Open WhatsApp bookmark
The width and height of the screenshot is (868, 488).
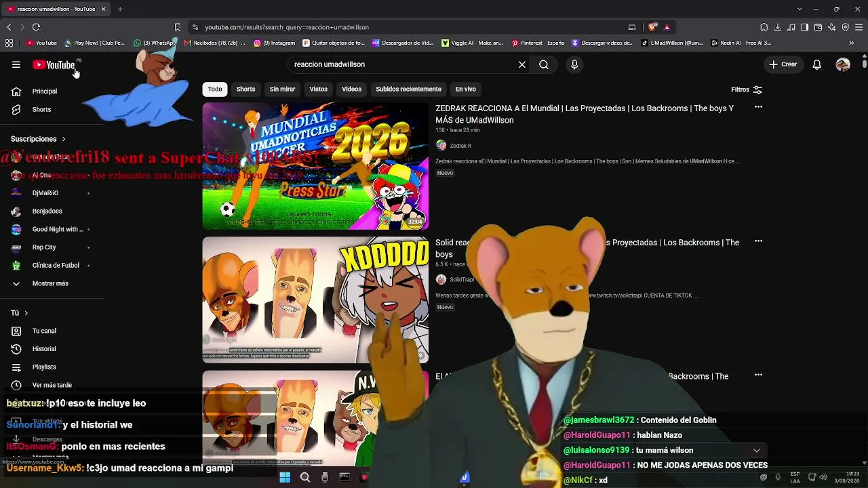coord(155,43)
